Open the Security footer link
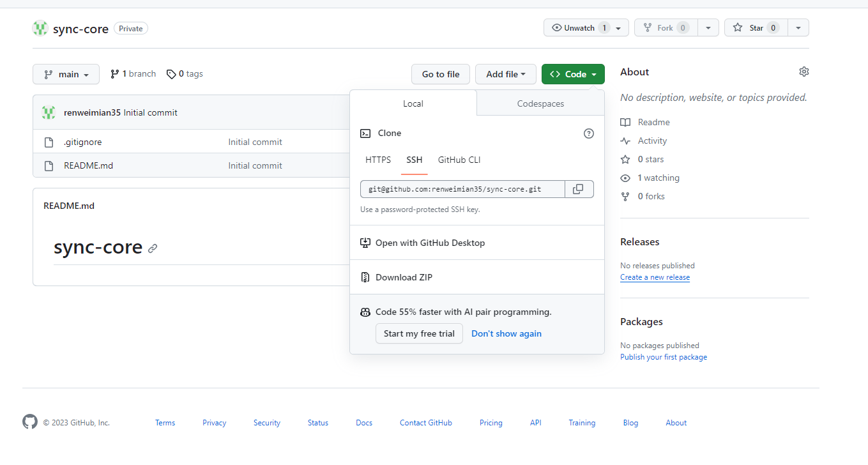 point(267,423)
